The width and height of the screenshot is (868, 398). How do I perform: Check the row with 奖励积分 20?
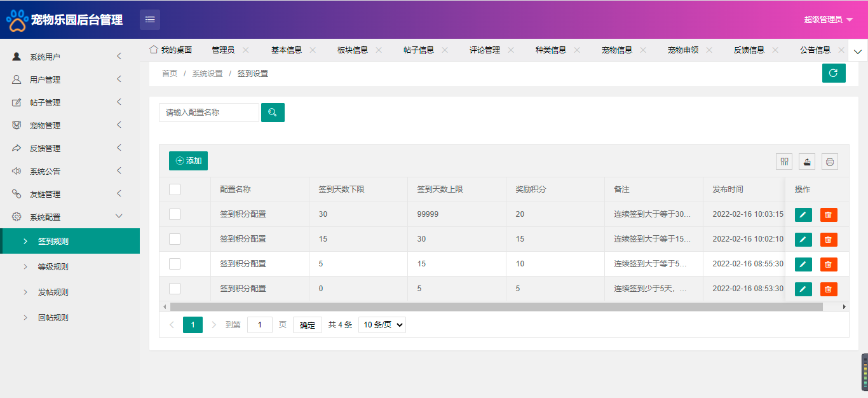coord(175,214)
